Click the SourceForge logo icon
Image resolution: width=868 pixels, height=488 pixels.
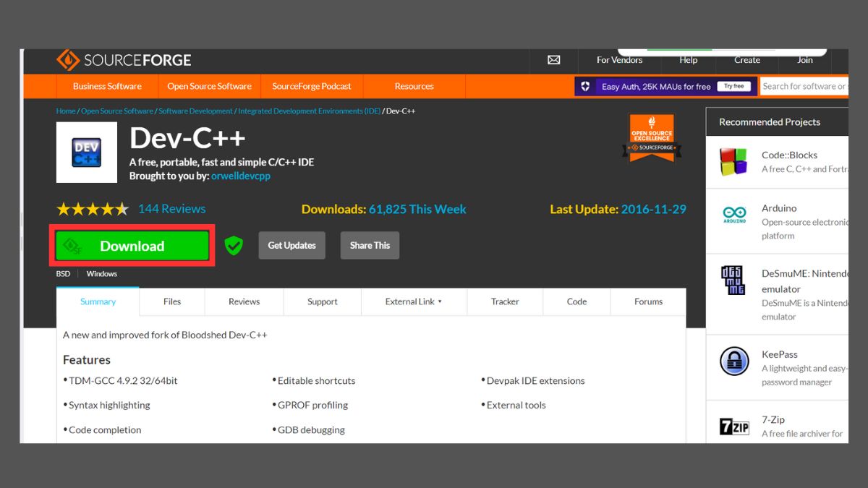pos(69,59)
